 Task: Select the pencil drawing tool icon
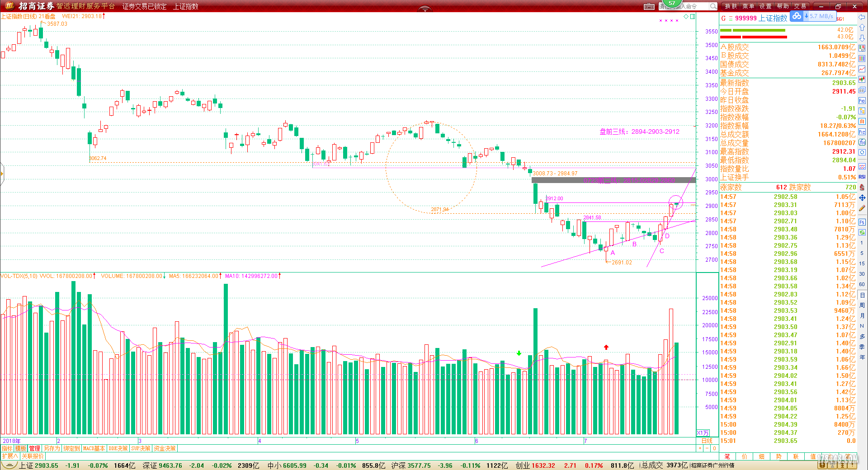pos(862,208)
